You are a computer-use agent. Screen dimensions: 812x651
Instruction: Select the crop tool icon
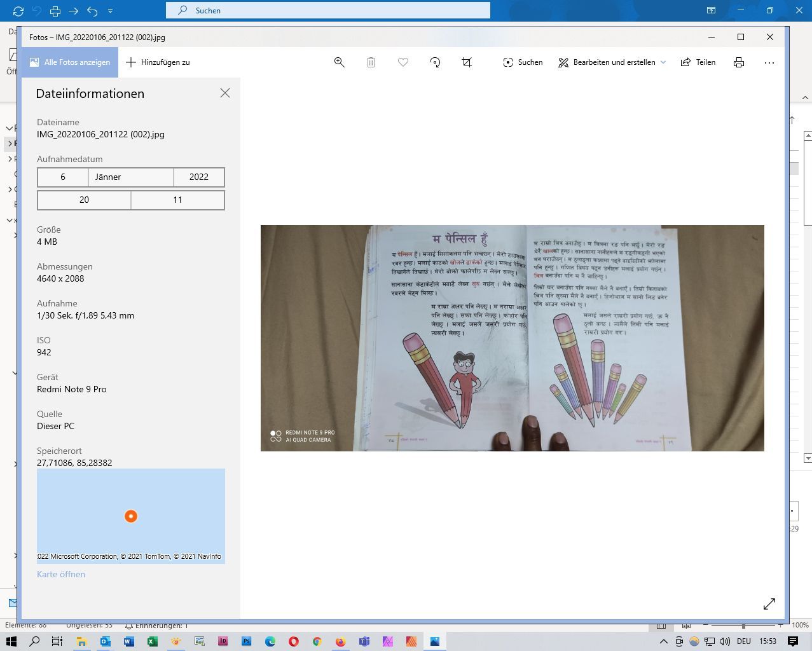[x=467, y=62]
